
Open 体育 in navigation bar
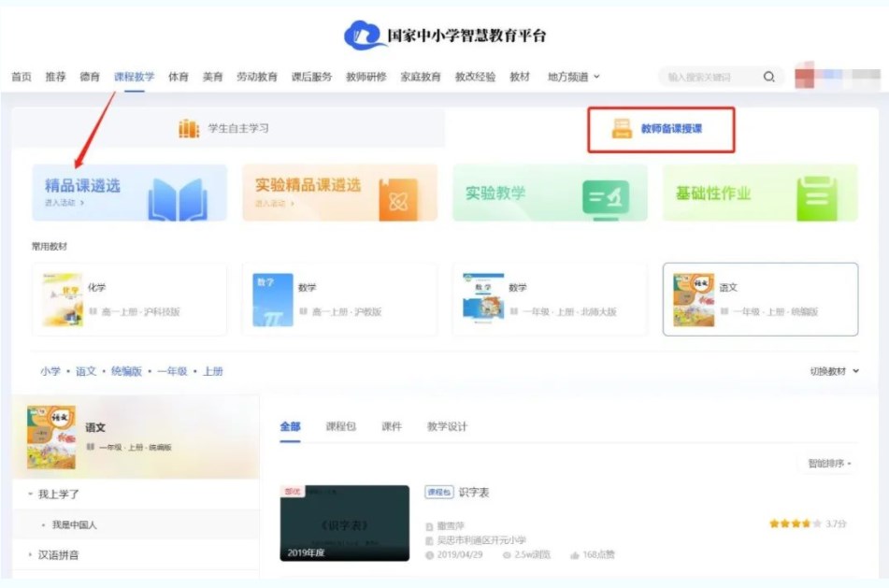pyautogui.click(x=178, y=77)
